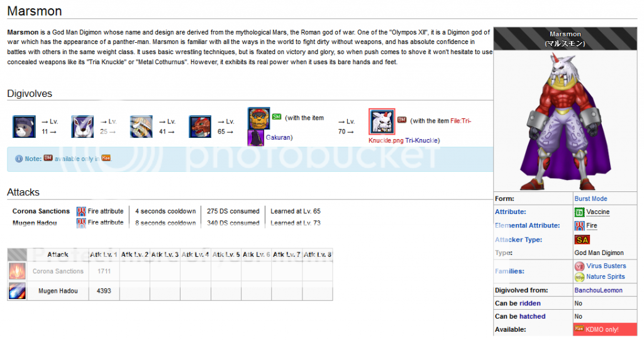Open the Tri-Knuckle item link
644x340 pixels.
coord(421,140)
